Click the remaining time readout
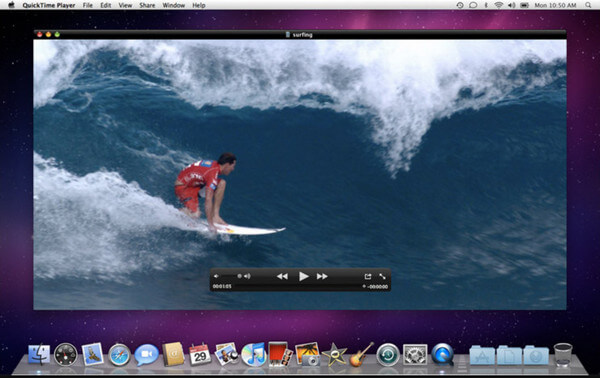The width and height of the screenshot is (600, 378). (x=378, y=287)
